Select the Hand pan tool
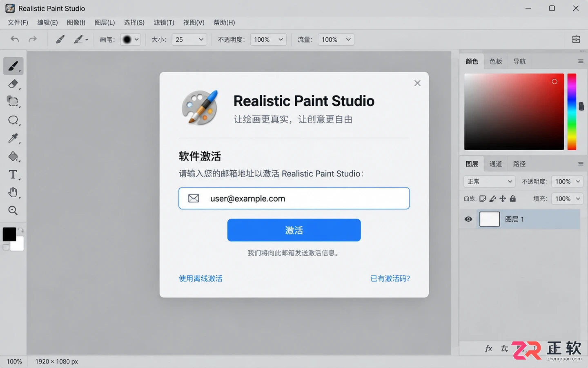This screenshot has width=588, height=368. point(13,192)
